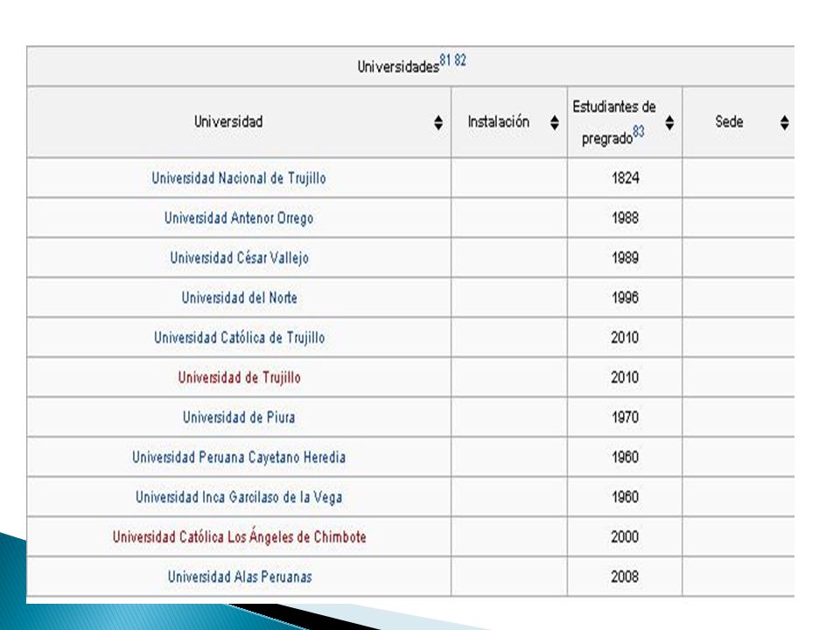Viewport: 840px width, 630px height.
Task: Open Universidad de Piura link
Action: [239, 416]
